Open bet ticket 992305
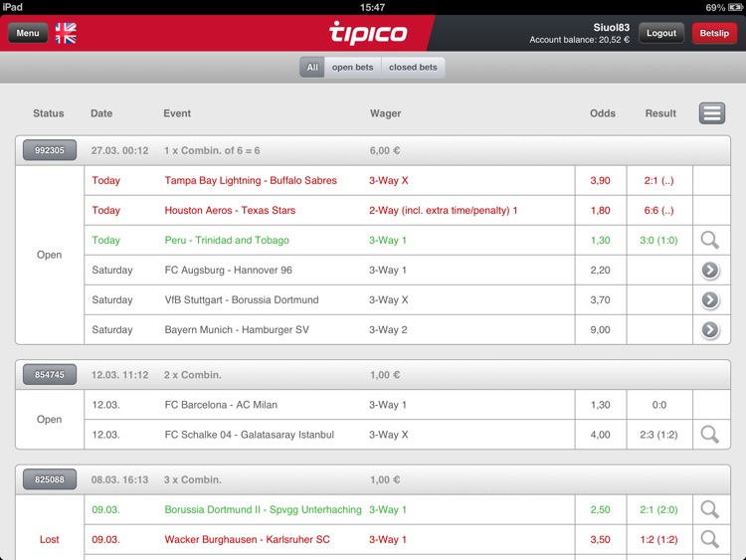746x560 pixels. tap(50, 150)
